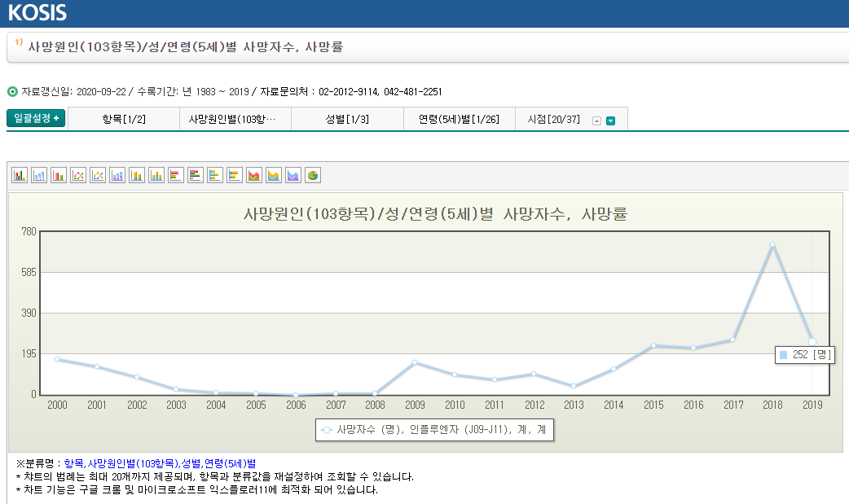Select the purple stacked column chart icon
The image size is (849, 504).
tap(117, 174)
